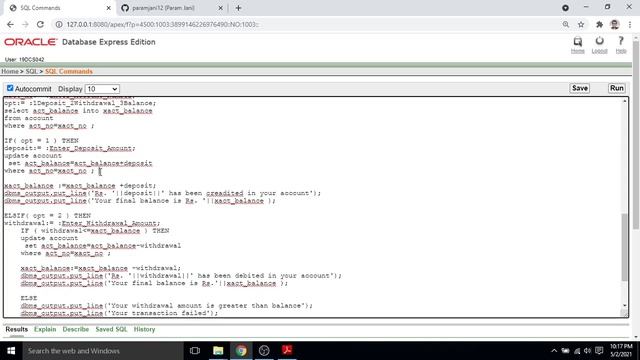
Task: Open the Chrome extensions puzzle icon
Action: (599, 24)
